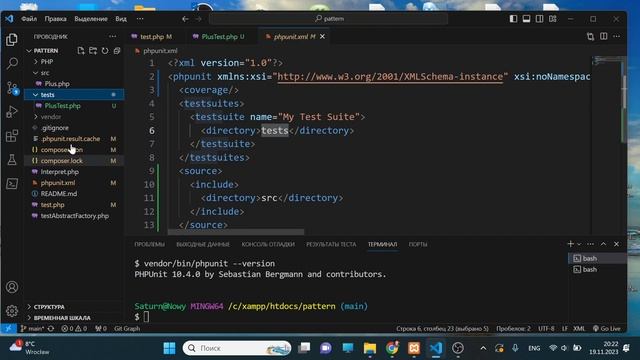Collapse all folders in explorer

pos(117,51)
